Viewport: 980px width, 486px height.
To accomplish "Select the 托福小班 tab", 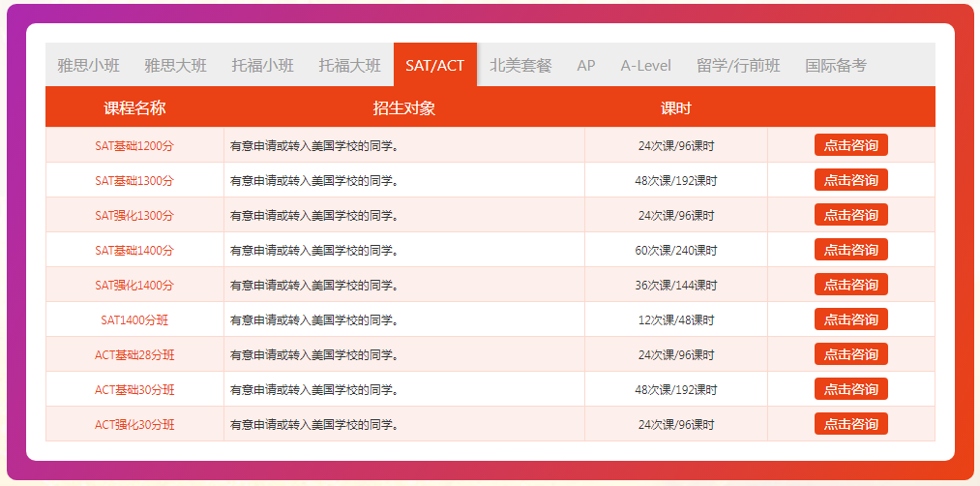I will coord(262,66).
